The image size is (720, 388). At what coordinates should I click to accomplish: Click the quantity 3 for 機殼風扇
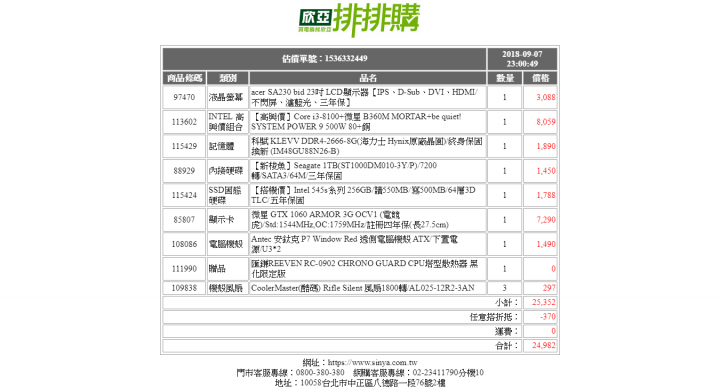505,288
